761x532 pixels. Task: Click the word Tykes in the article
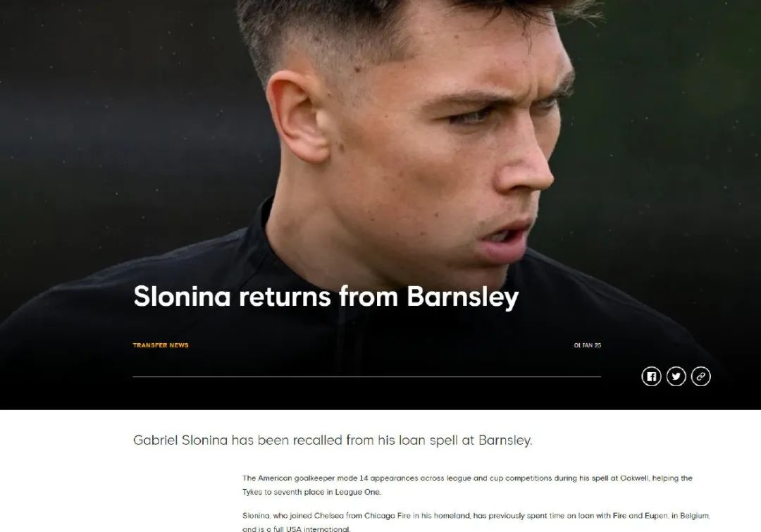coord(252,492)
